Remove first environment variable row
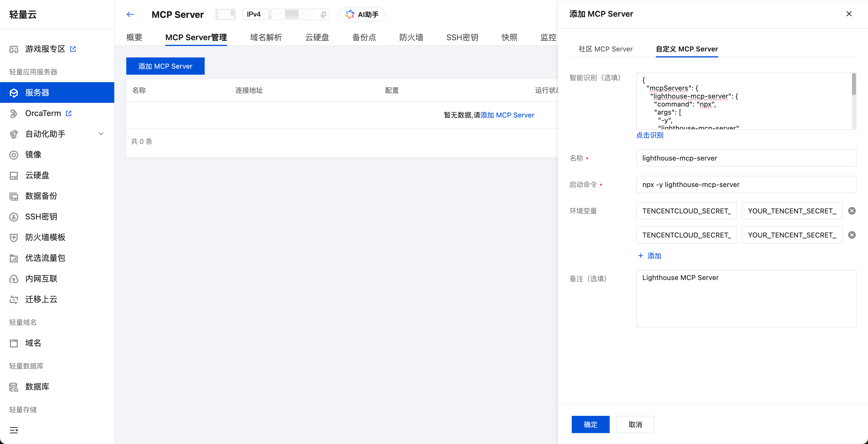Screen dimensions: 868x444 coord(852,211)
